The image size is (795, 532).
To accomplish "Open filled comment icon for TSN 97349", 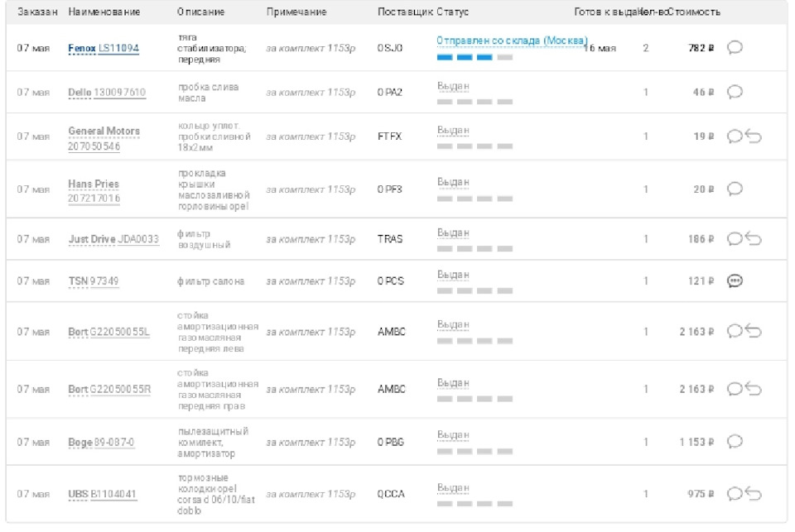I will click(734, 281).
